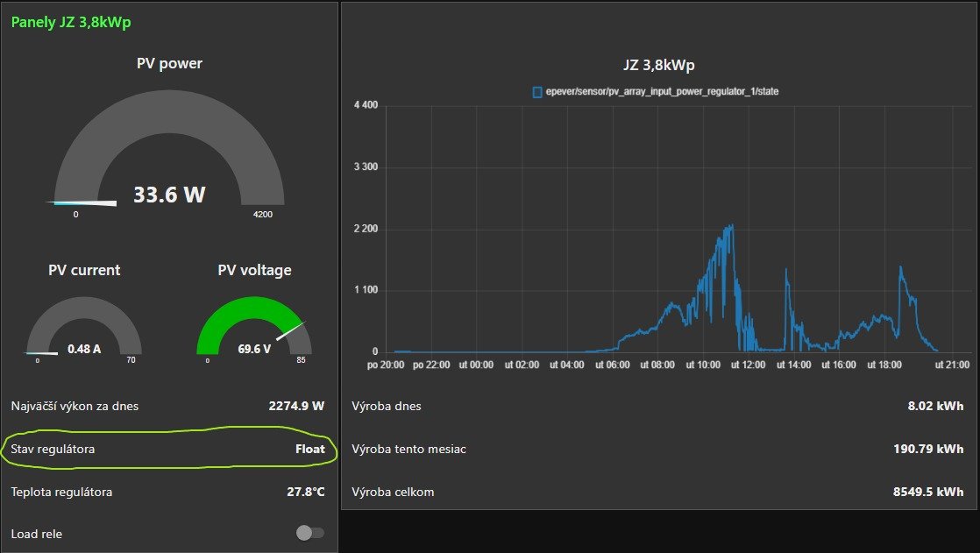Click the JZ 3,8kWp chart title
The height and width of the screenshot is (553, 980).
(x=659, y=65)
